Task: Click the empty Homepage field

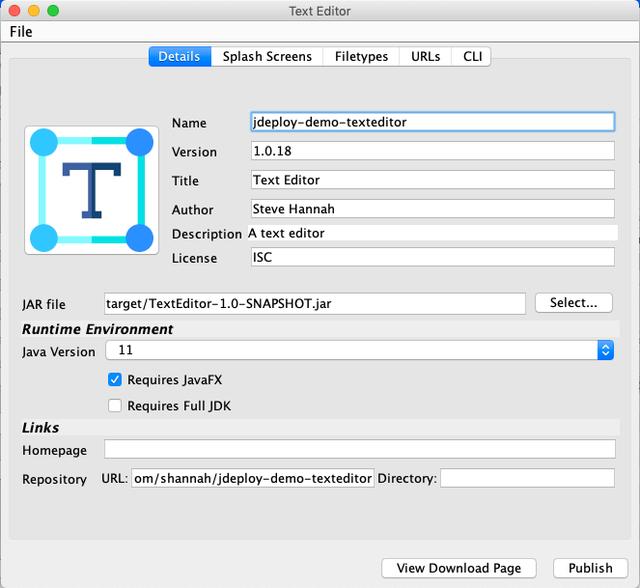Action: [x=360, y=449]
